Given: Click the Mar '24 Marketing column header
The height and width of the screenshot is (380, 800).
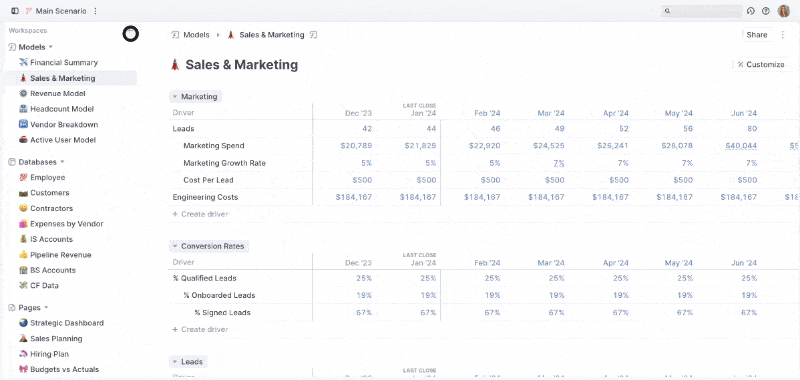Looking at the screenshot, I should (x=551, y=113).
